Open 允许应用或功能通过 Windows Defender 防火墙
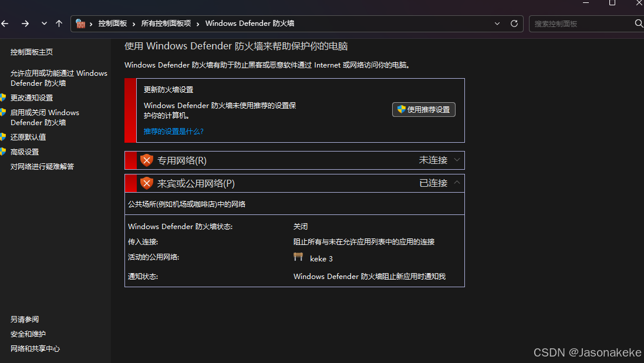Viewport: 644px width, 363px height. click(59, 78)
